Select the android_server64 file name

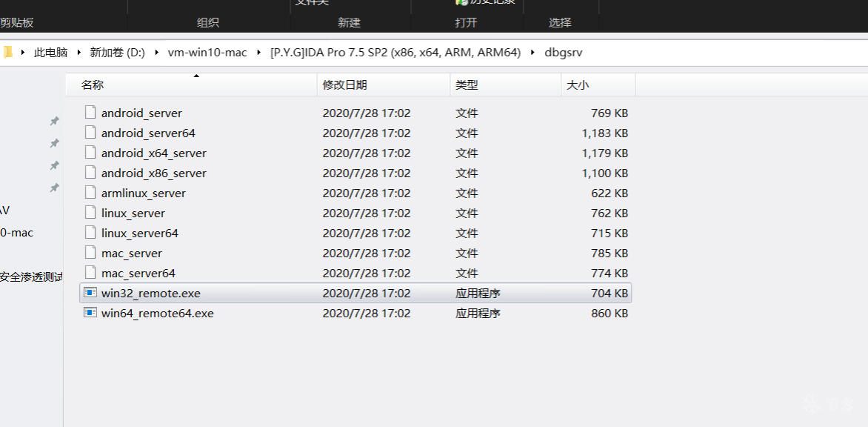148,133
